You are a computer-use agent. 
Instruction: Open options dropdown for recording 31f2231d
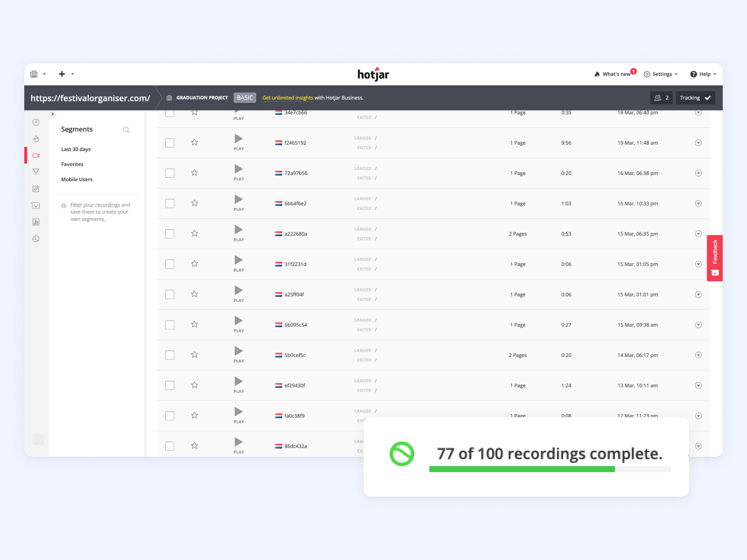pos(698,264)
